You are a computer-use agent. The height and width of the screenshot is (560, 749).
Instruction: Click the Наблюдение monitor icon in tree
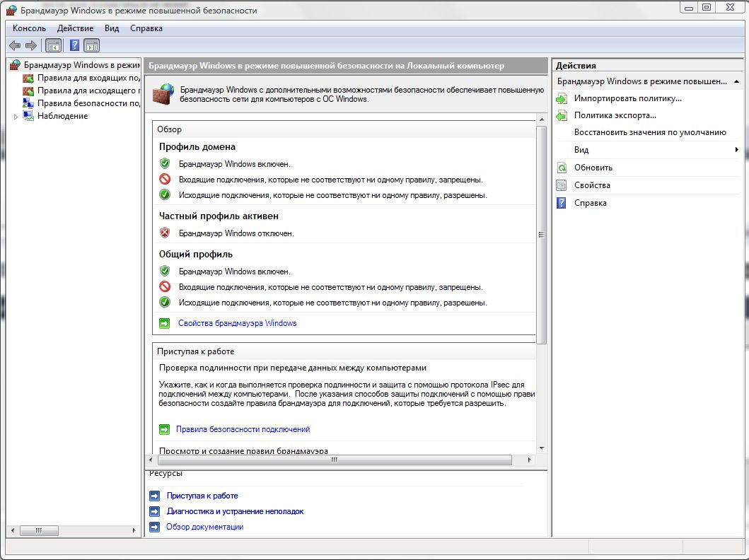tap(29, 116)
